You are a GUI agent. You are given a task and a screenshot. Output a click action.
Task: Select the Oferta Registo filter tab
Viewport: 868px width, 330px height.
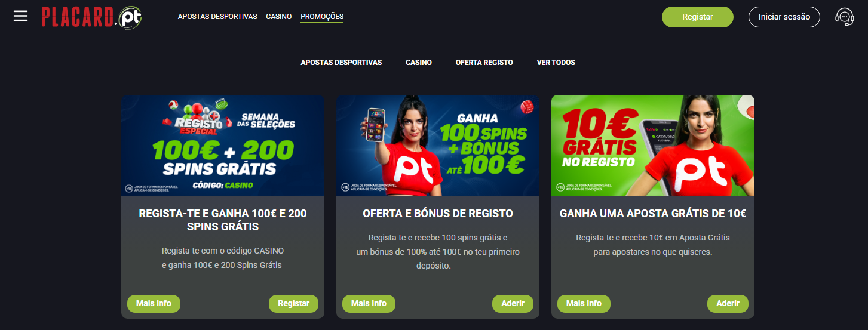pyautogui.click(x=484, y=63)
